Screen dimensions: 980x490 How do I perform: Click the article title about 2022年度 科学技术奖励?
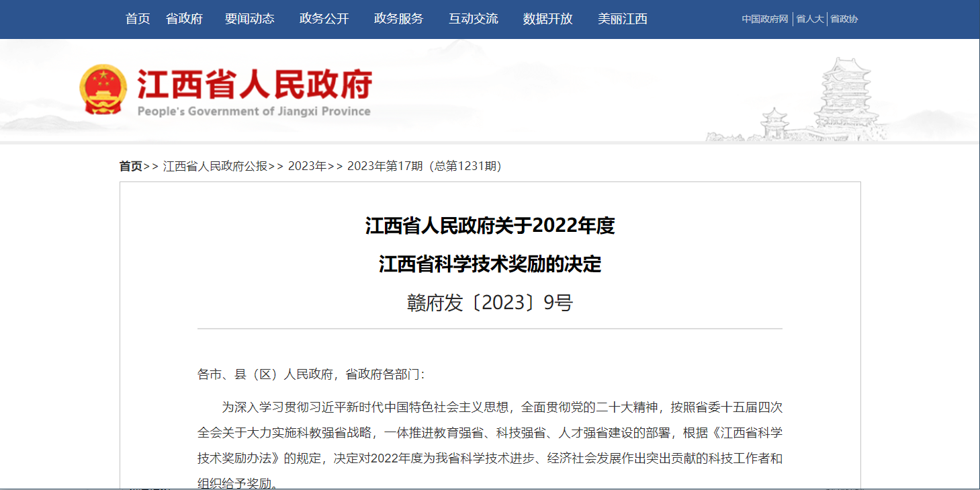point(490,245)
